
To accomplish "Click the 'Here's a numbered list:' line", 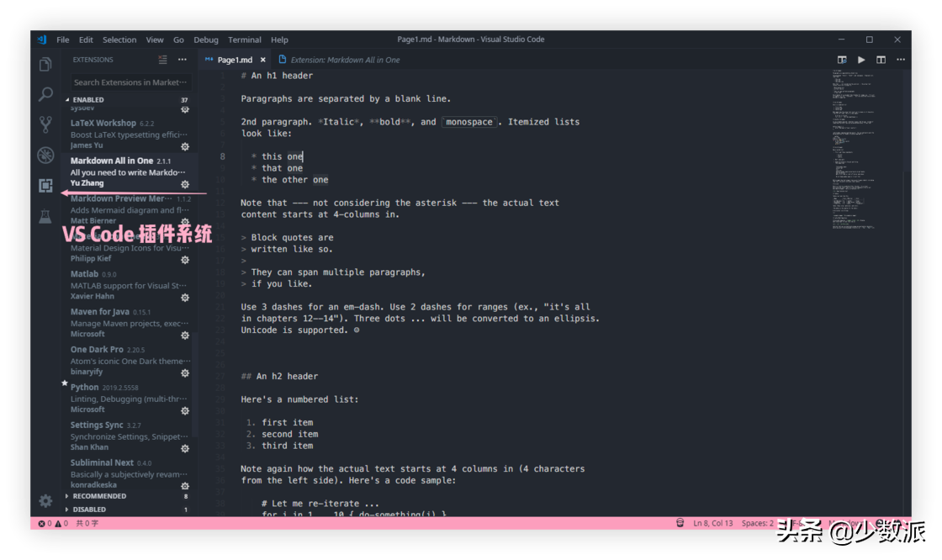I will tap(299, 399).
